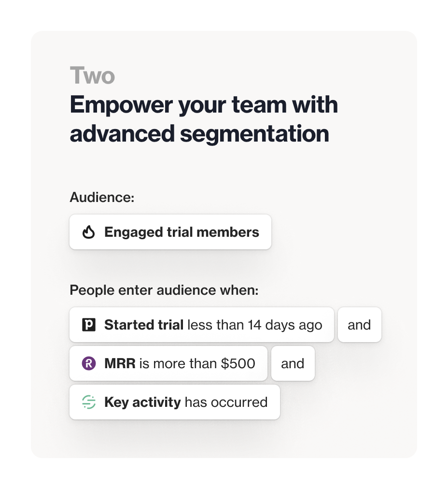
Task: Click the green Segment icon
Action: tap(88, 402)
